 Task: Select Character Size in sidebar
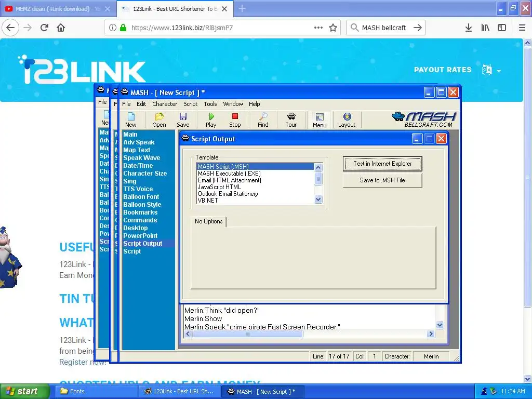coord(145,174)
